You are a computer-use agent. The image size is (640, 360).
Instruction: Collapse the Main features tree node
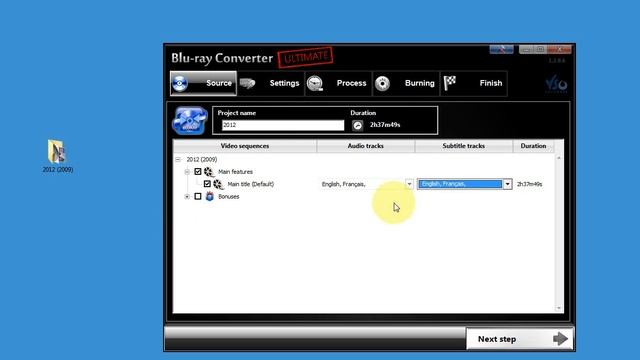pyautogui.click(x=187, y=172)
